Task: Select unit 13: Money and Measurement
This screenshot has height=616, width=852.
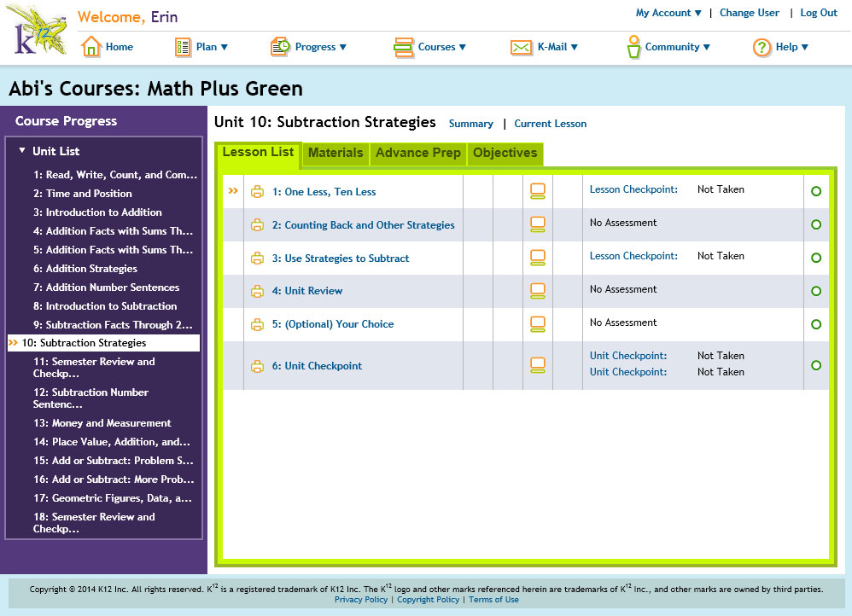Action: coord(102,423)
